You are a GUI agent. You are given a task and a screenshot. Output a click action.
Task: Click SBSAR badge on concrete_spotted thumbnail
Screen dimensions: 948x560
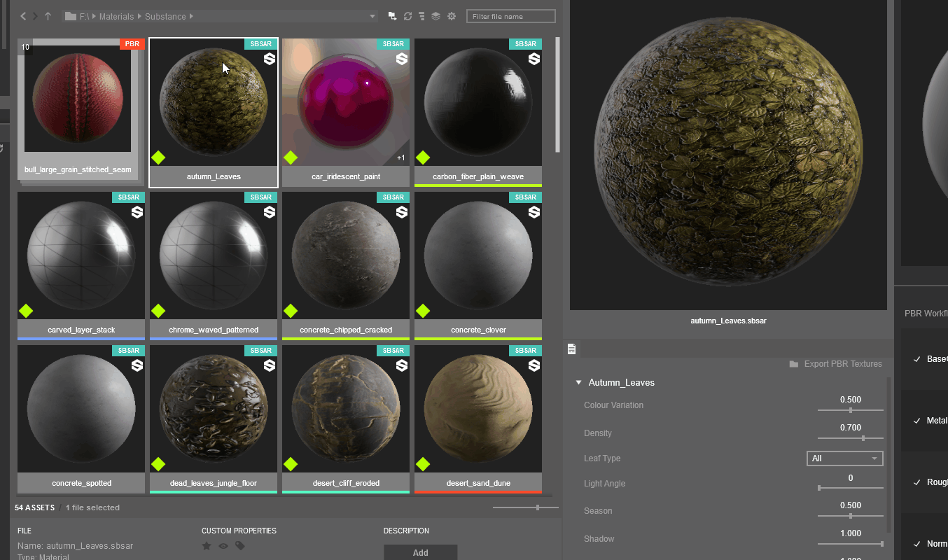click(129, 351)
